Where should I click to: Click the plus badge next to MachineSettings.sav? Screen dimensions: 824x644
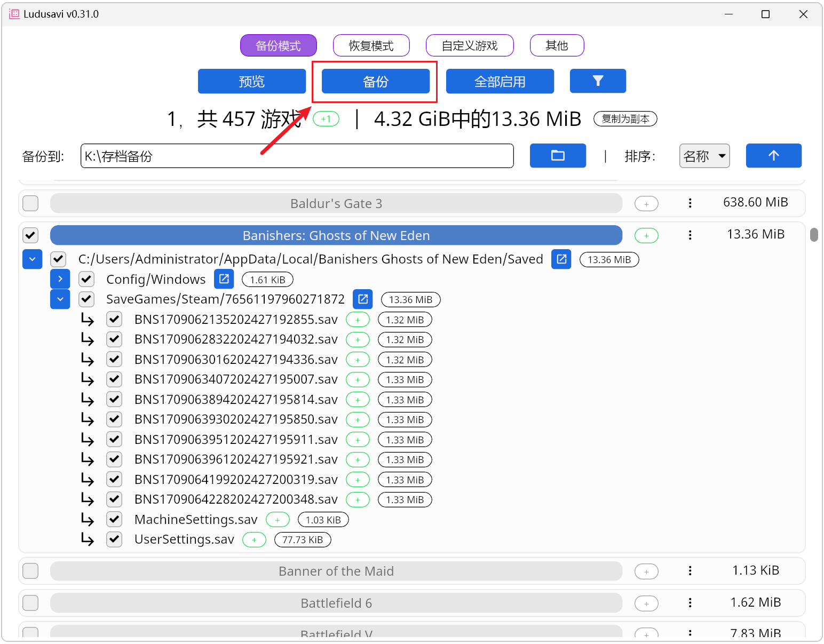pos(278,520)
